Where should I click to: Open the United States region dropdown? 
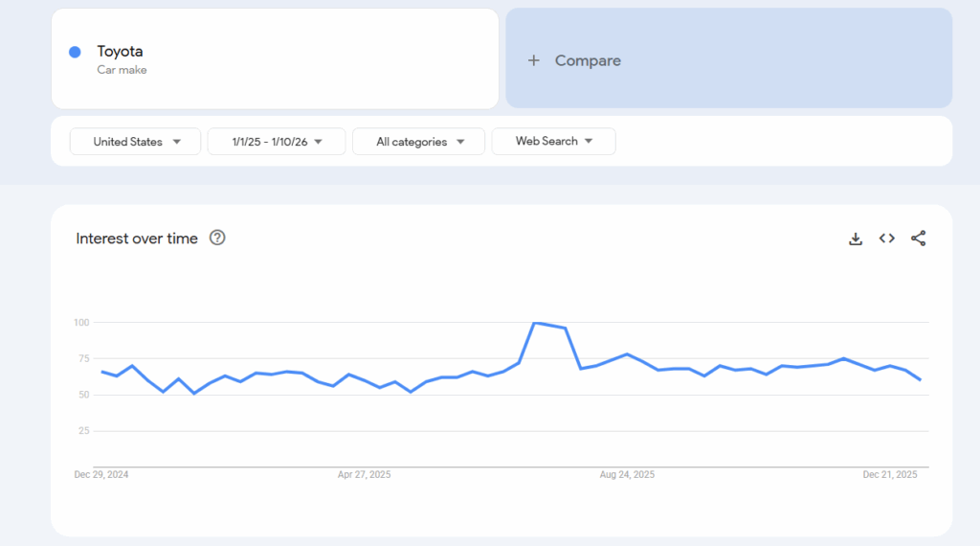pos(135,142)
